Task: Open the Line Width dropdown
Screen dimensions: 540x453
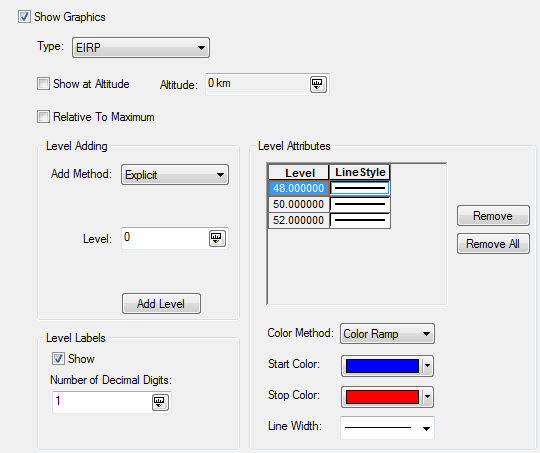Action: point(387,428)
